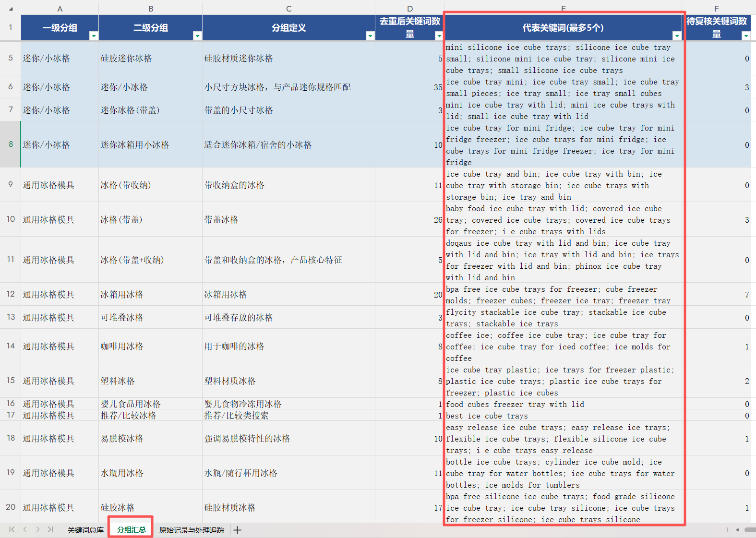
Task: Select row 8 header
Action: point(11,144)
